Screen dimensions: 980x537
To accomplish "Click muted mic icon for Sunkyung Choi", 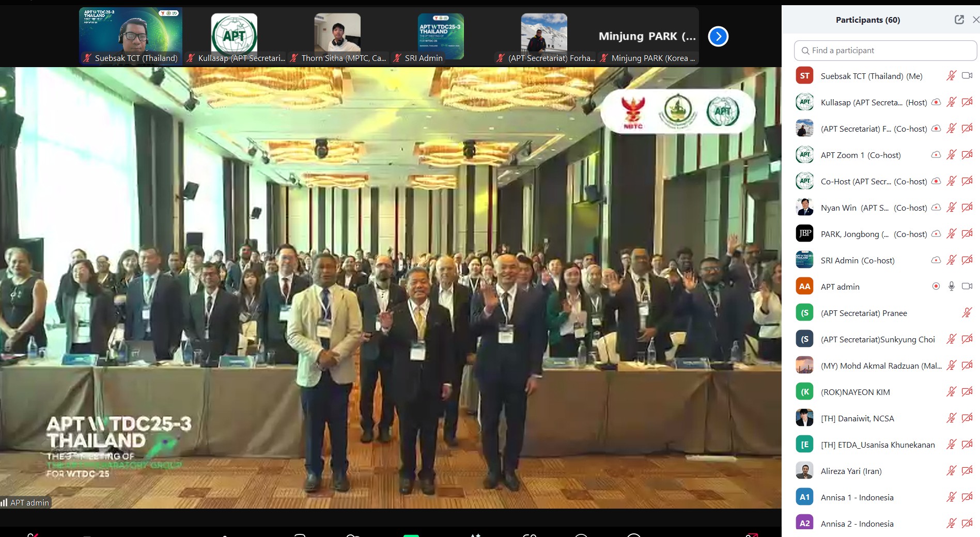I will (951, 339).
